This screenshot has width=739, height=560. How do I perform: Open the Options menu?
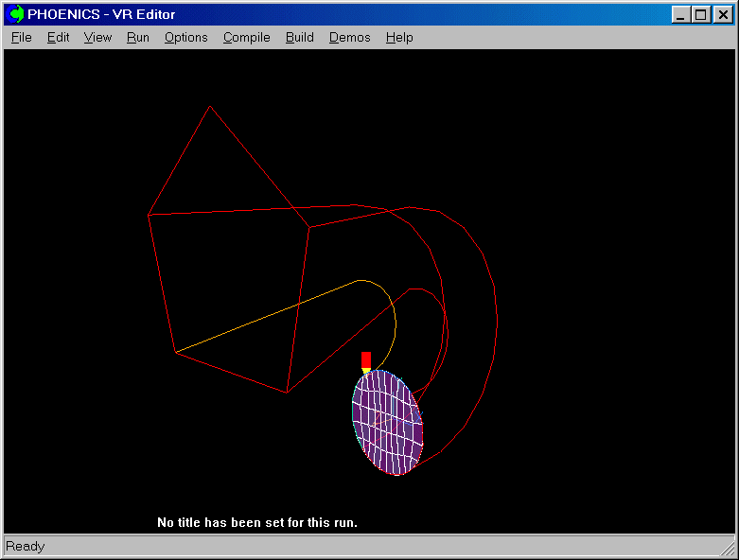pyautogui.click(x=185, y=38)
